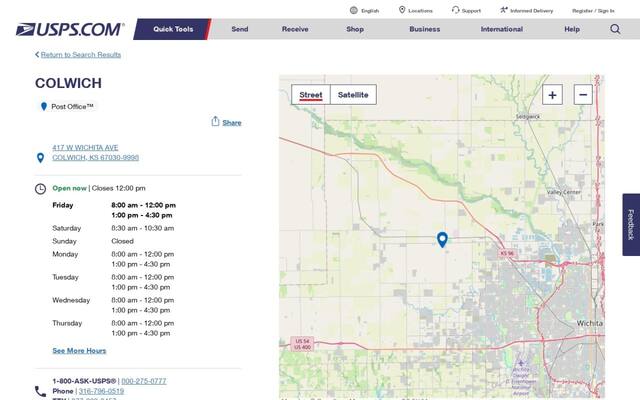Click the Locations pin icon
Viewport: 640px width, 400px height.
click(402, 10)
